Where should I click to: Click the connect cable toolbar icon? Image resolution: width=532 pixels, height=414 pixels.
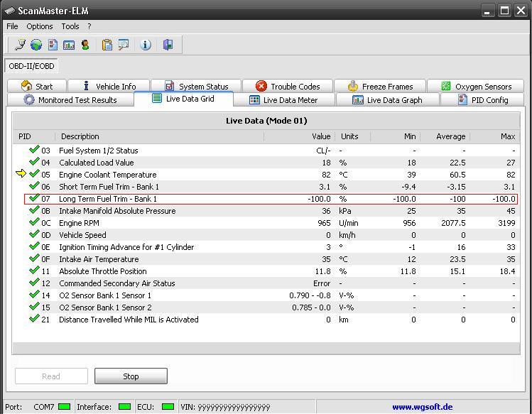21,45
